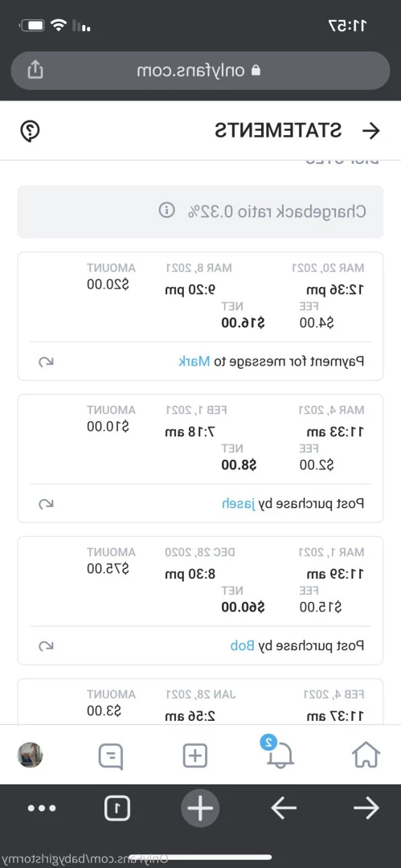Click the undo arrow on jaseh purchase

pyautogui.click(x=46, y=504)
